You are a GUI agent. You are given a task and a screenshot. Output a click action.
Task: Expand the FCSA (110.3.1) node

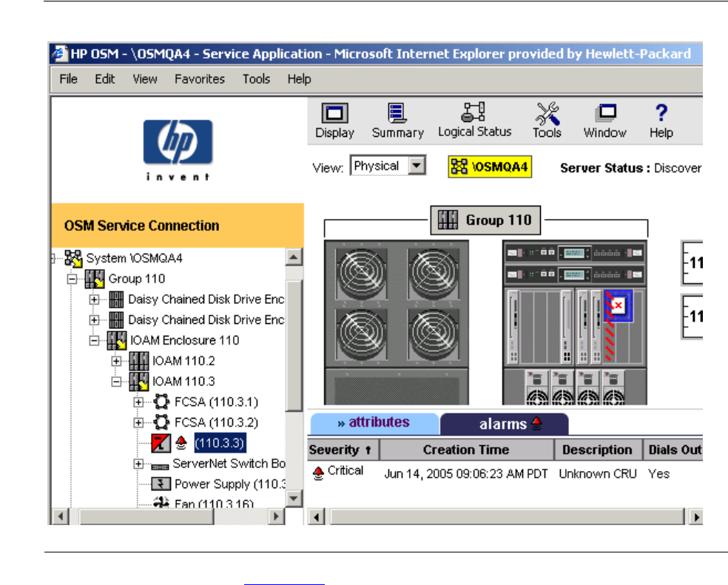point(138,402)
